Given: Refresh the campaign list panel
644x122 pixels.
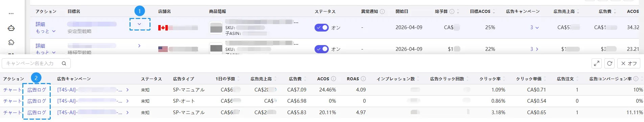Looking at the screenshot, I should point(609,63).
